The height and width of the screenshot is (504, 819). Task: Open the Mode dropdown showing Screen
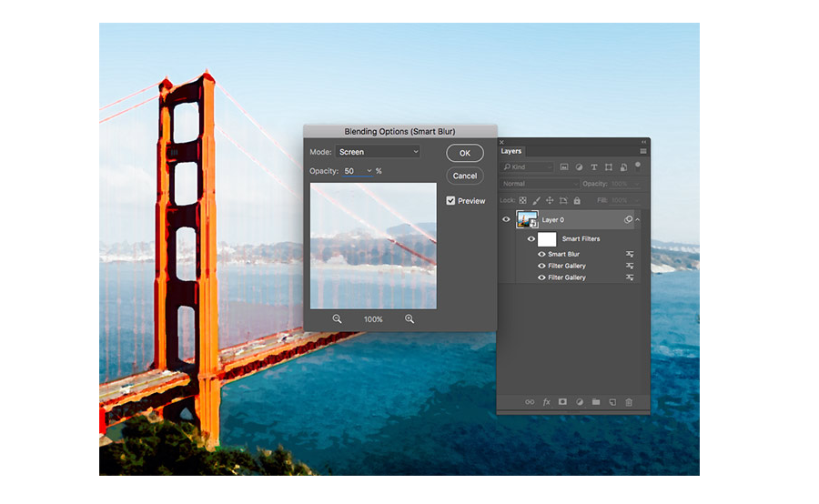[x=379, y=152]
